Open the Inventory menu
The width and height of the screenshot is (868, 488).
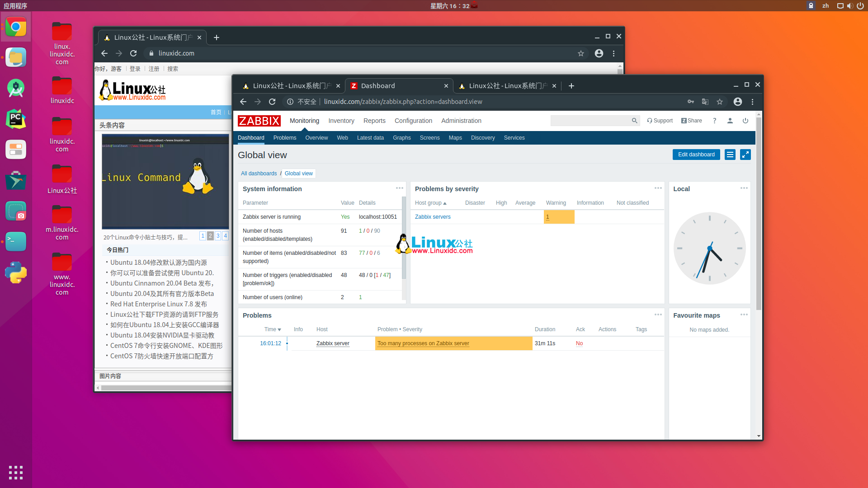(341, 121)
